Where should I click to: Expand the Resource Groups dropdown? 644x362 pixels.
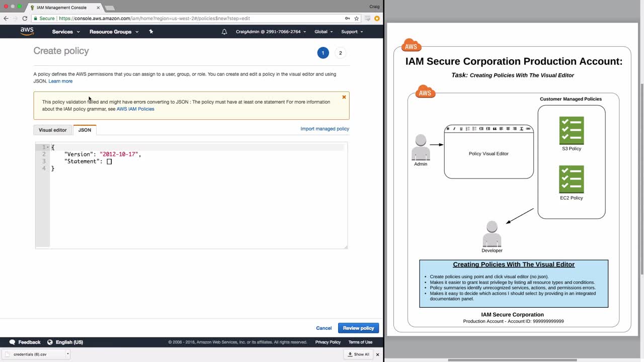point(114,32)
